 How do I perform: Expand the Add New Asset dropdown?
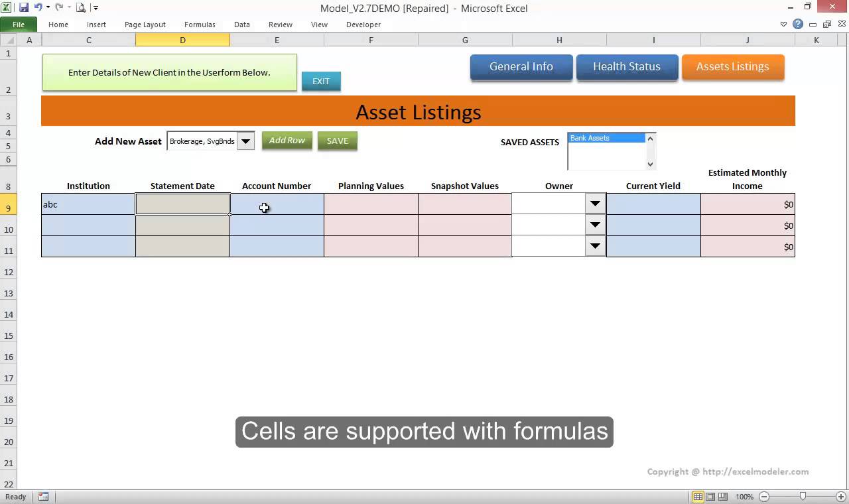(245, 141)
